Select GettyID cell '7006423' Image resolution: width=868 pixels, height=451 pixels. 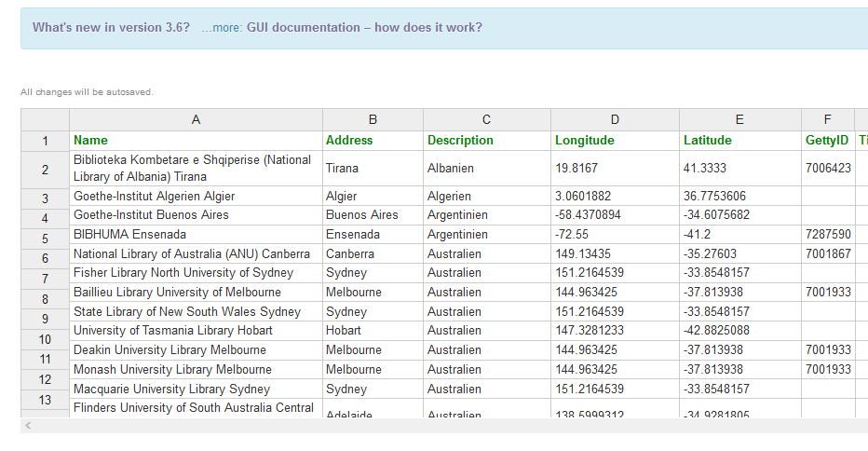point(828,169)
